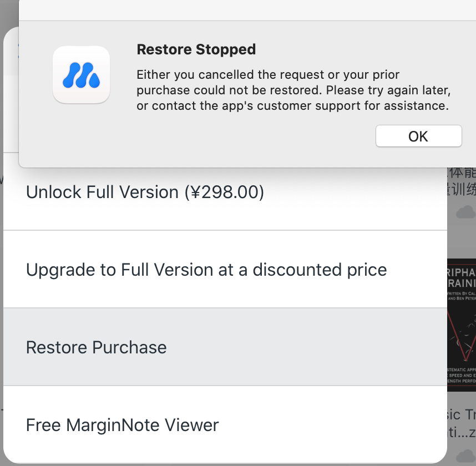This screenshot has width=476, height=466.
Task: Click the blank title bar above the alert
Action: tap(247, 10)
